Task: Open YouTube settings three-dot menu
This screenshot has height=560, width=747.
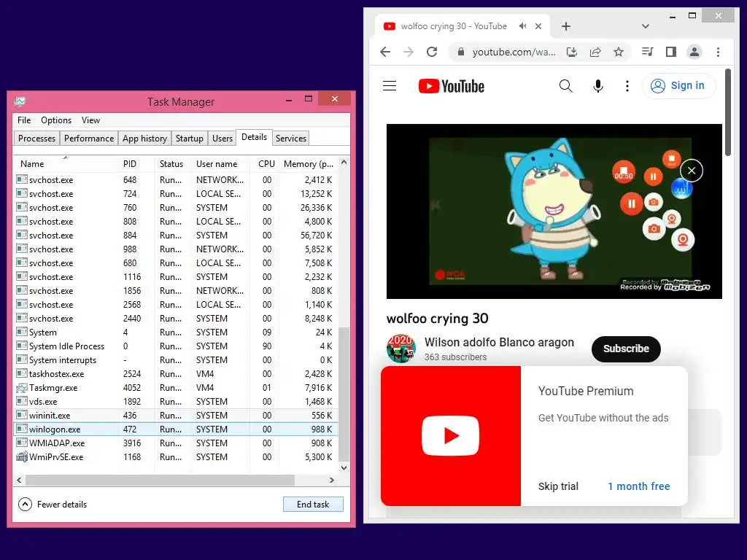Action: [x=627, y=86]
